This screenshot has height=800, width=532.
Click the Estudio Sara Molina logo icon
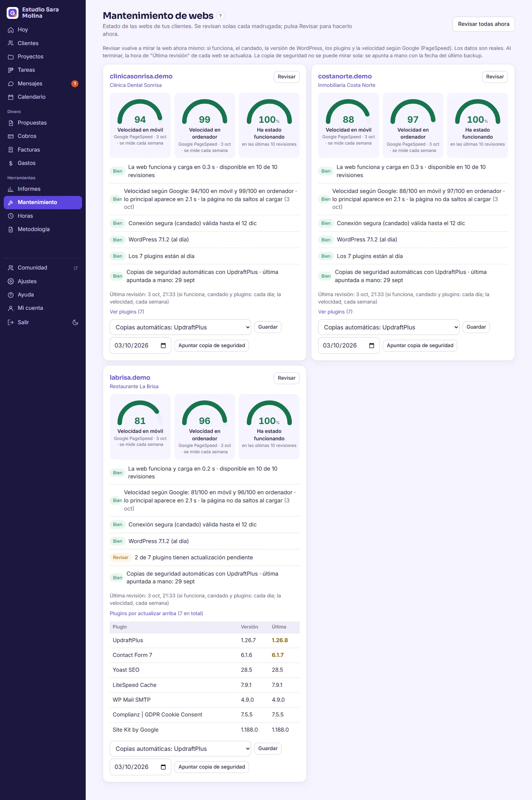tap(13, 13)
